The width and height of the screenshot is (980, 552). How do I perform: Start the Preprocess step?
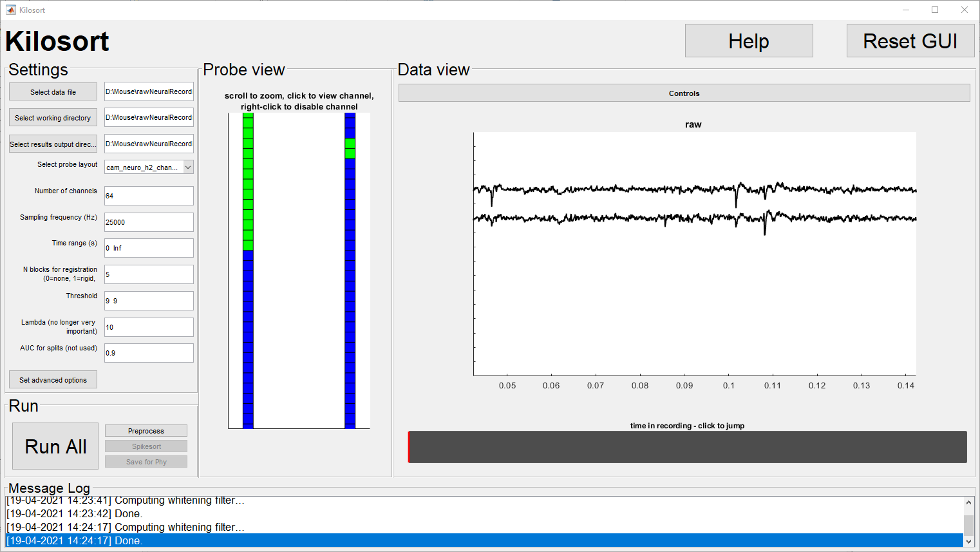click(146, 430)
